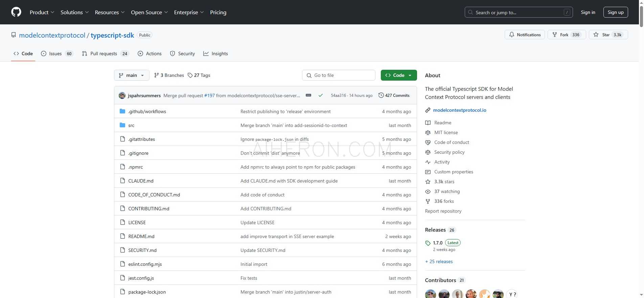Click the MIT license scale icon
Viewport: 644px width, 298px height.
point(428,132)
